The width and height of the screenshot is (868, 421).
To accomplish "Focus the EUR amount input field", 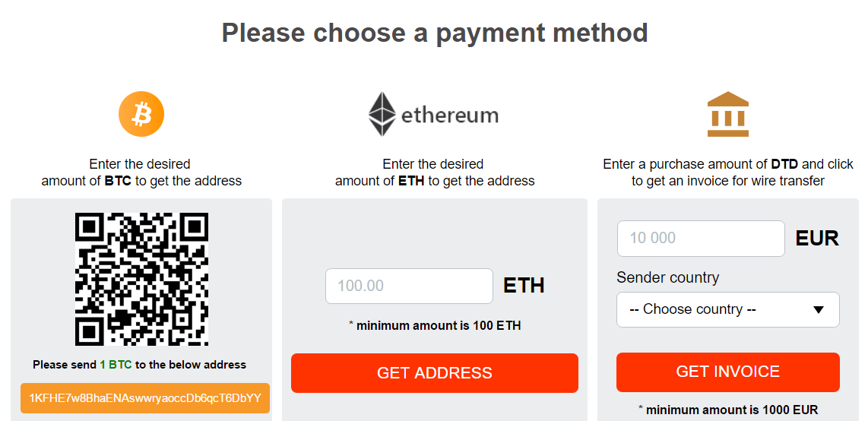I will point(701,239).
